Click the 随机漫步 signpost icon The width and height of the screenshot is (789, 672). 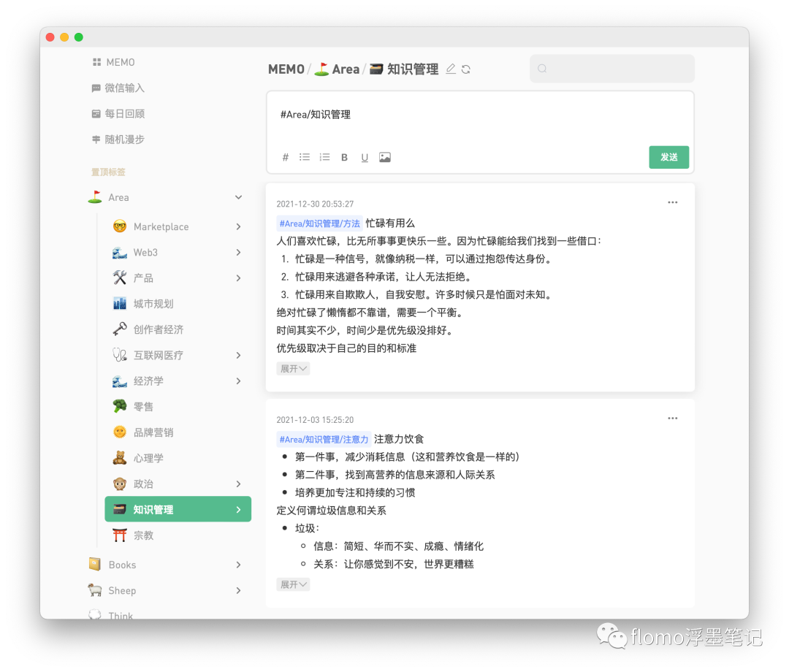[96, 140]
